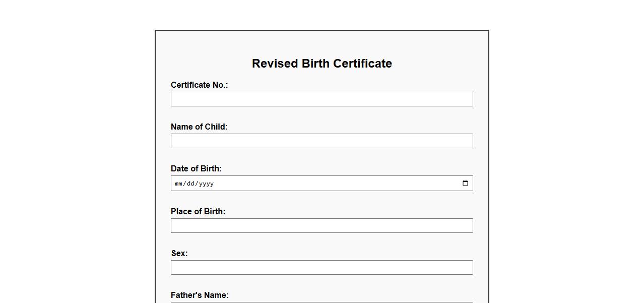
Task: Click the "Certificate No.:" label
Action: pyautogui.click(x=199, y=85)
